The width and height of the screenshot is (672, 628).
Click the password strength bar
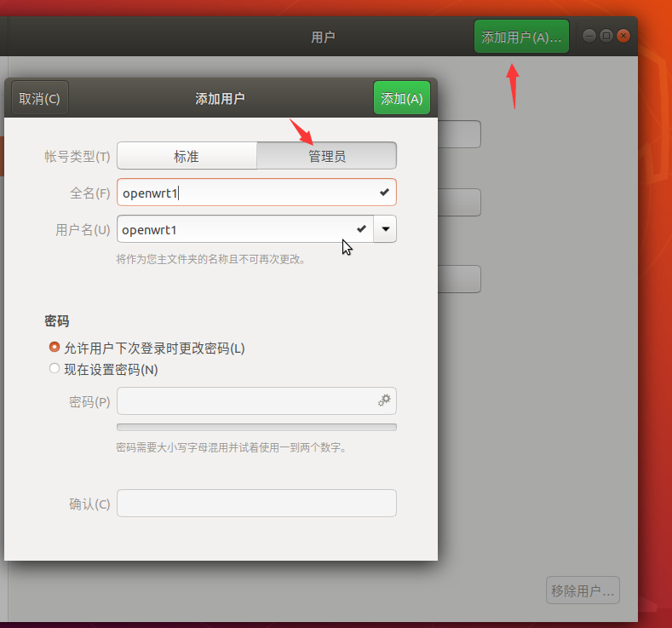pos(256,427)
